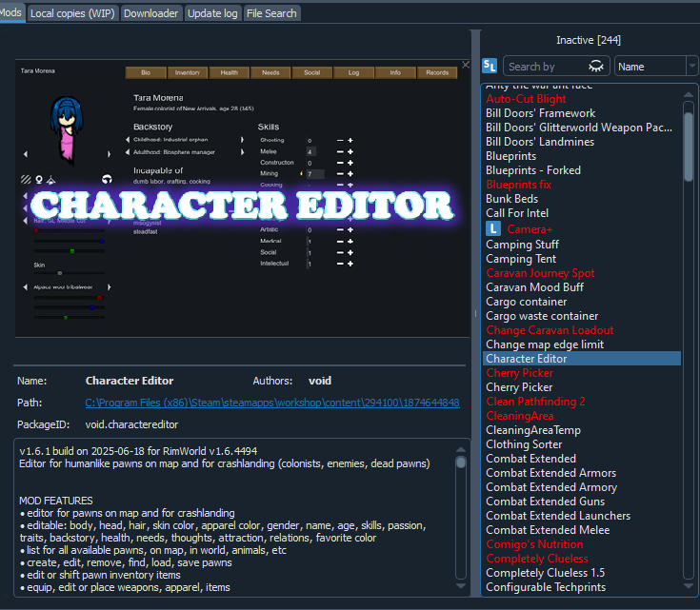The width and height of the screenshot is (700, 610).
Task: Click the description scroll up arrow
Action: coord(461,450)
